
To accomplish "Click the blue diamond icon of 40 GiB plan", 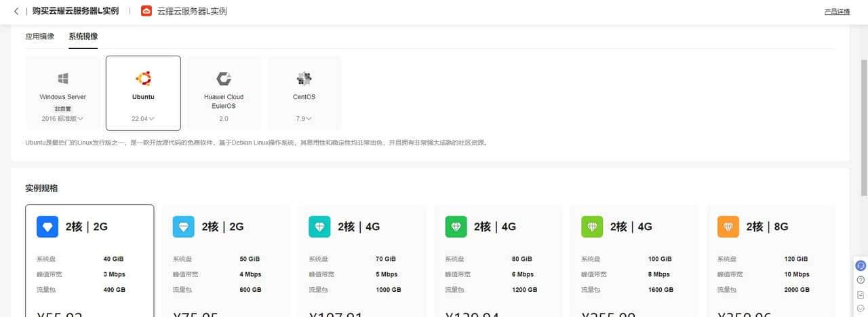I will (47, 227).
